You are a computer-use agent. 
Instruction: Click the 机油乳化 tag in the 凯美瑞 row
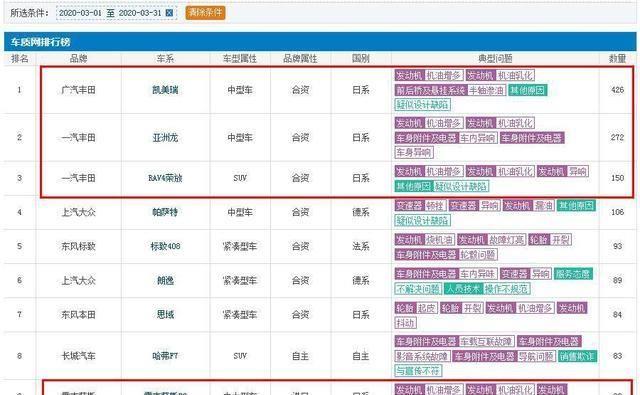(515, 75)
